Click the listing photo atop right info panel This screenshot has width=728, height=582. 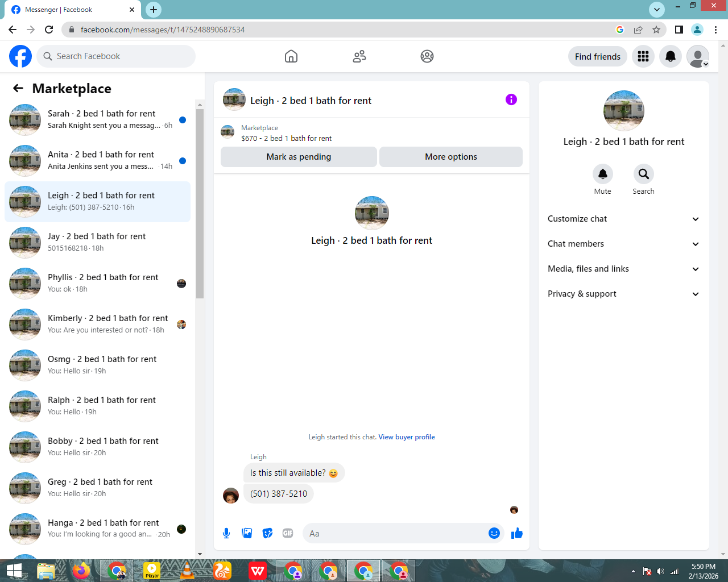[x=624, y=111]
